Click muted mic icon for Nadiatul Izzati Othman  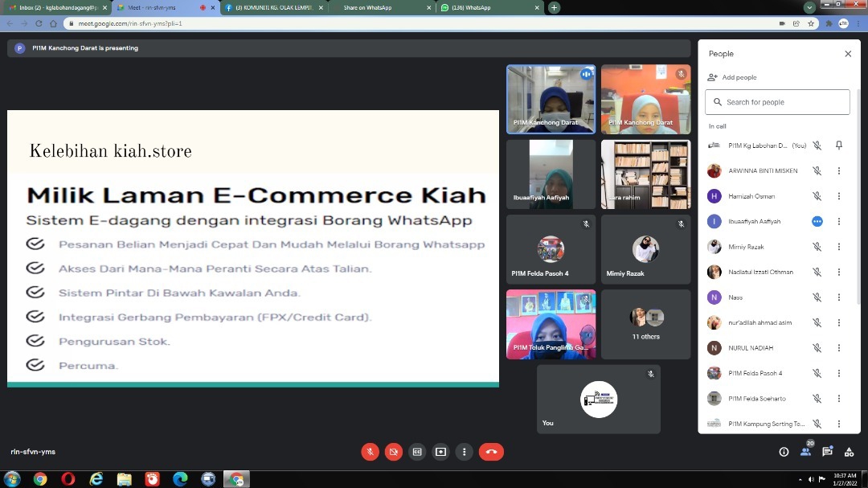(817, 272)
